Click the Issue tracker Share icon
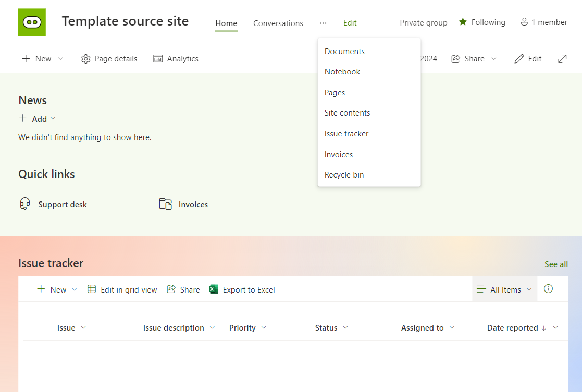582x392 pixels. pyautogui.click(x=171, y=289)
